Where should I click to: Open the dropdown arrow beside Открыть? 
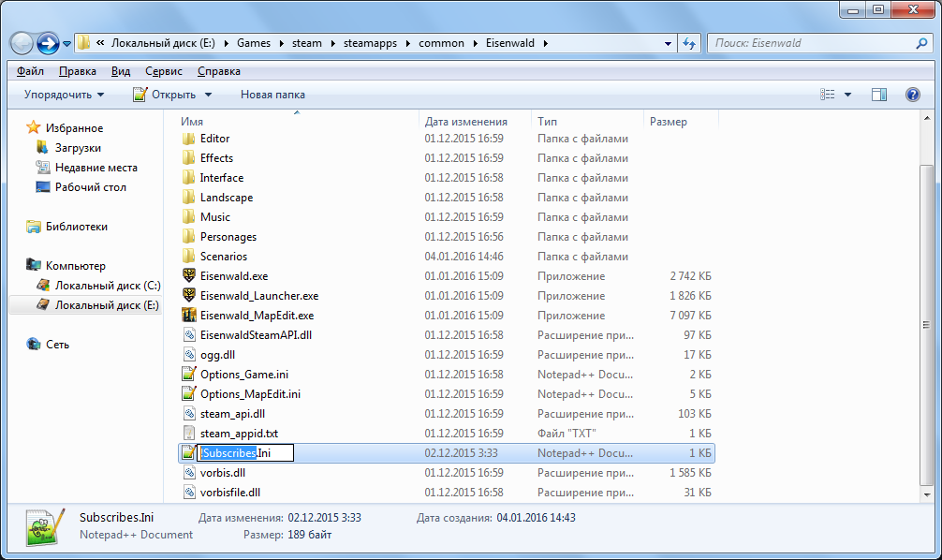(209, 95)
